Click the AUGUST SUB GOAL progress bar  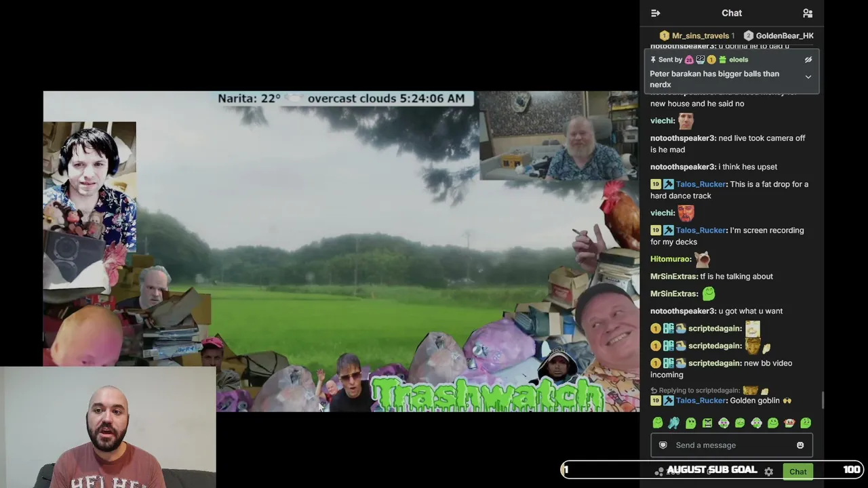click(x=711, y=470)
